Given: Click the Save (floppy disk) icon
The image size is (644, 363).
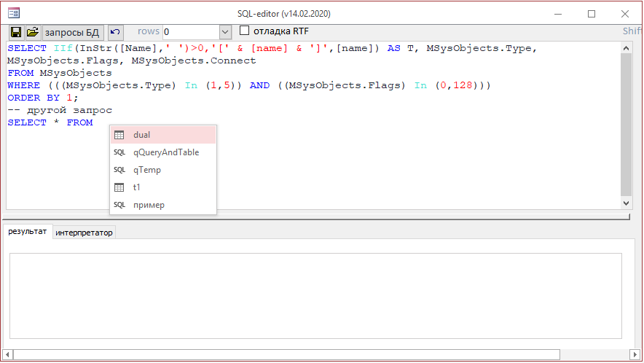Looking at the screenshot, I should [x=16, y=32].
